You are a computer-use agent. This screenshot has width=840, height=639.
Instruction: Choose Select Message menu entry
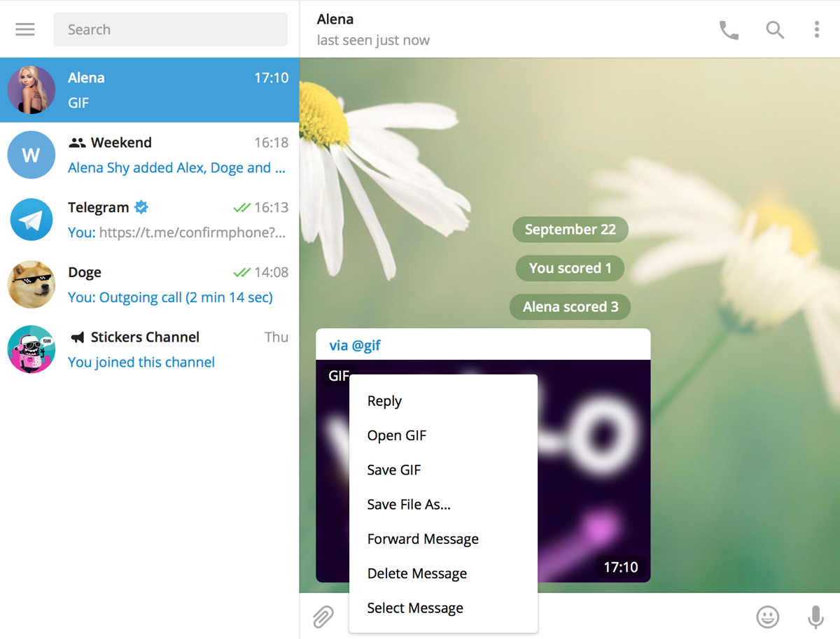(x=415, y=608)
